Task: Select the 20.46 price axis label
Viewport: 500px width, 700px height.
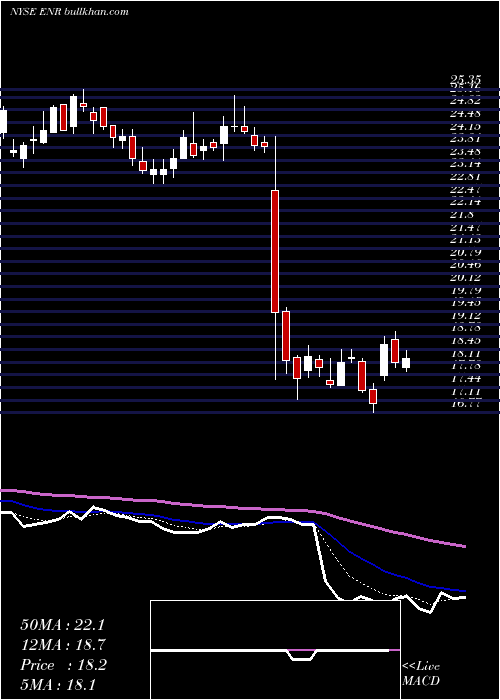Action: click(465, 265)
